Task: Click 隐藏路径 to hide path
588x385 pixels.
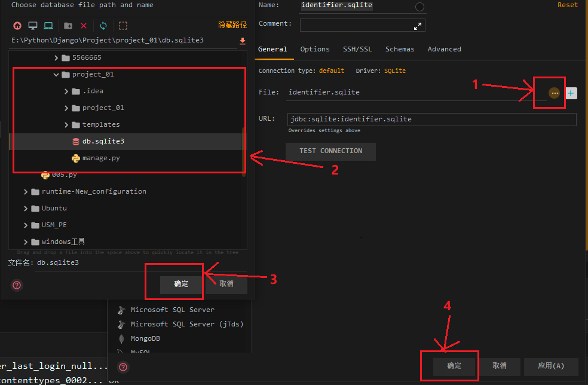Action: tap(232, 25)
